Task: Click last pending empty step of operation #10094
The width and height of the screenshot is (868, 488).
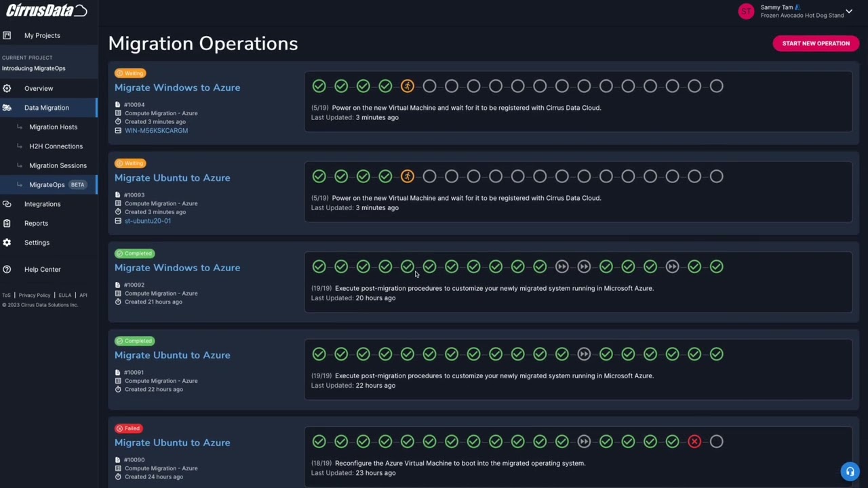Action: [717, 86]
